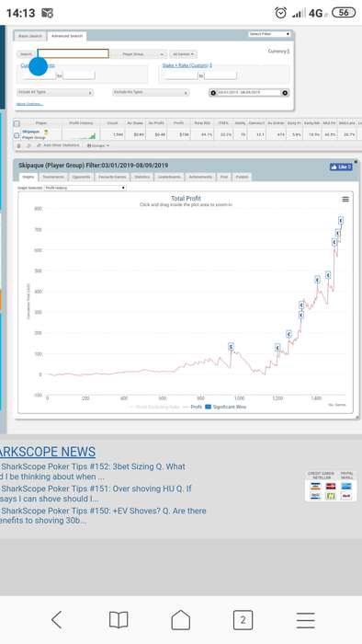
Task: Open the Player Group dropdown
Action: (x=139, y=54)
